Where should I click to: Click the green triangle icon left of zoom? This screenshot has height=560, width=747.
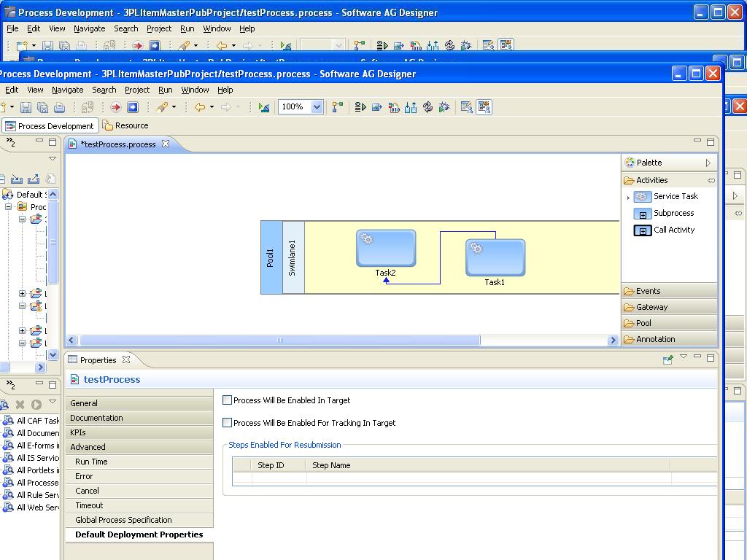tap(264, 107)
